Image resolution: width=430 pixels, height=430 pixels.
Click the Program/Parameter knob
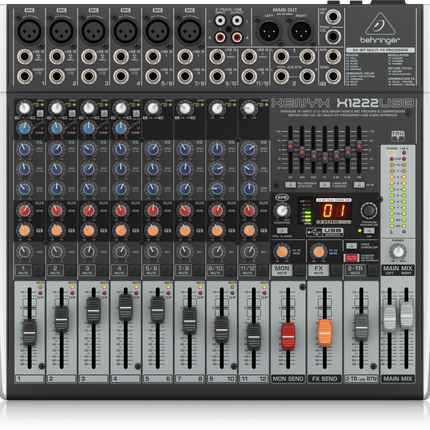tap(368, 210)
